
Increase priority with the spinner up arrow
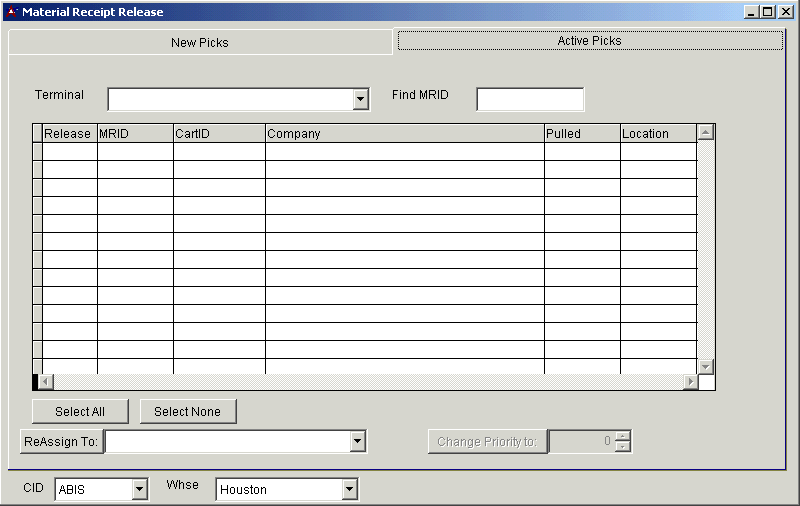click(x=623, y=436)
